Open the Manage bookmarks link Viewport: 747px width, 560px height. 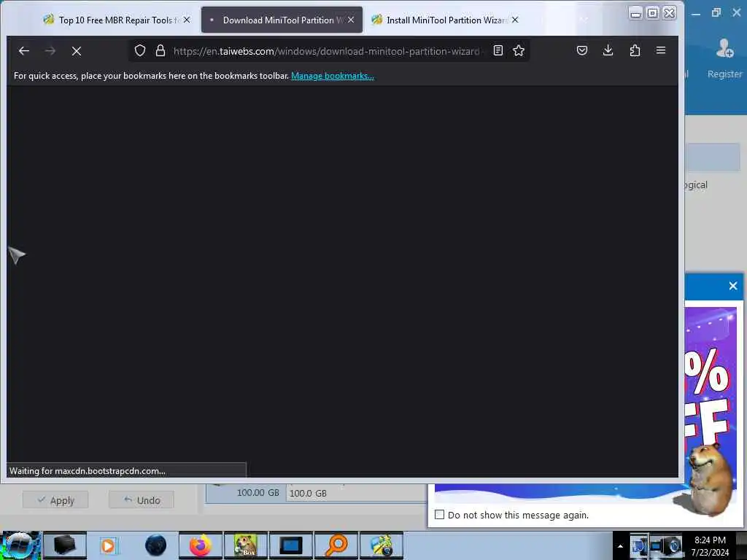click(333, 76)
